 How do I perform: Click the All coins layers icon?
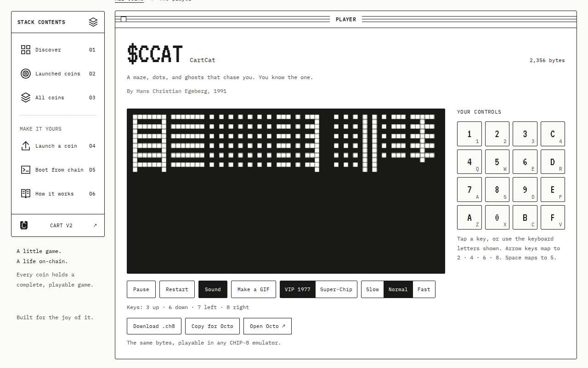[26, 98]
